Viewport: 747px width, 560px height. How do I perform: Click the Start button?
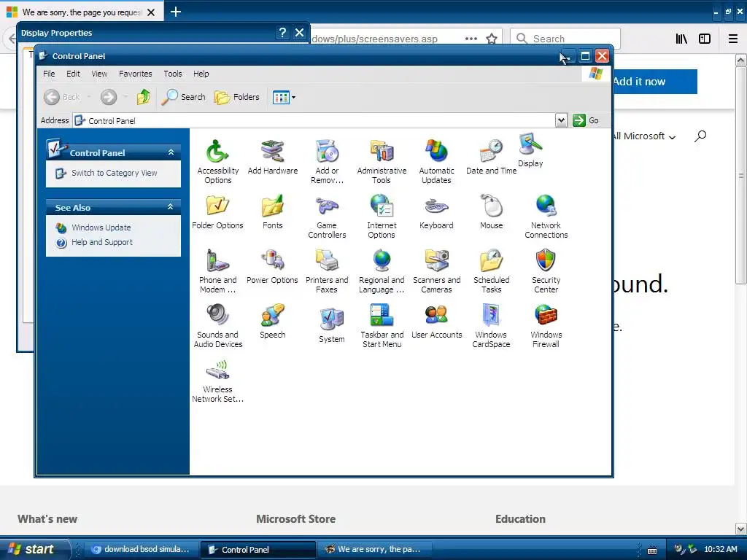(34, 549)
